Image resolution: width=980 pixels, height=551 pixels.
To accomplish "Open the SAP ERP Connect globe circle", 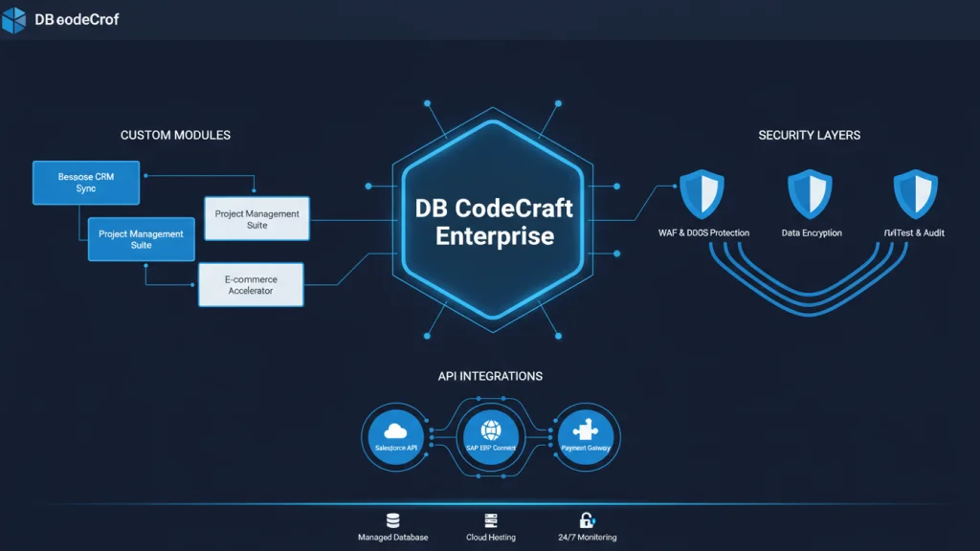I will pos(491,436).
